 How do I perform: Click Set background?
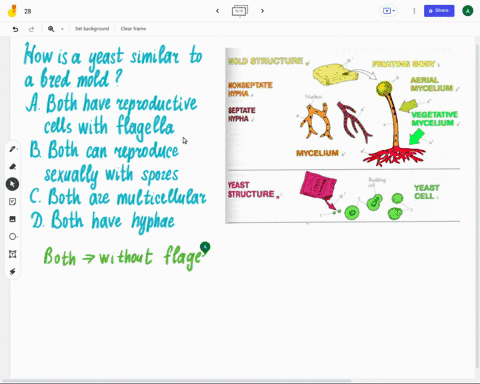coord(92,29)
